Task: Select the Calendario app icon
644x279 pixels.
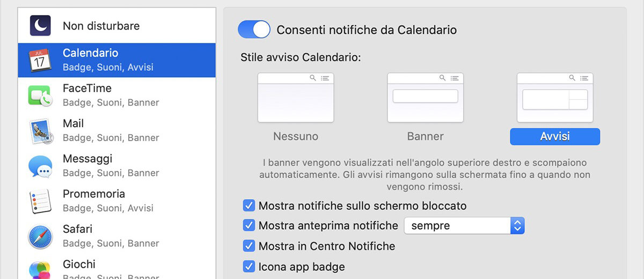Action: (x=40, y=60)
